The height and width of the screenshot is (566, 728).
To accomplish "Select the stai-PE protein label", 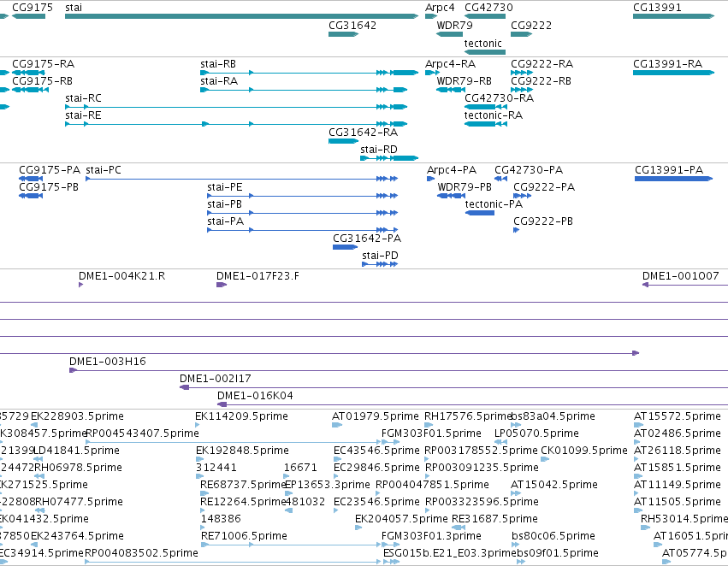I will 225,187.
